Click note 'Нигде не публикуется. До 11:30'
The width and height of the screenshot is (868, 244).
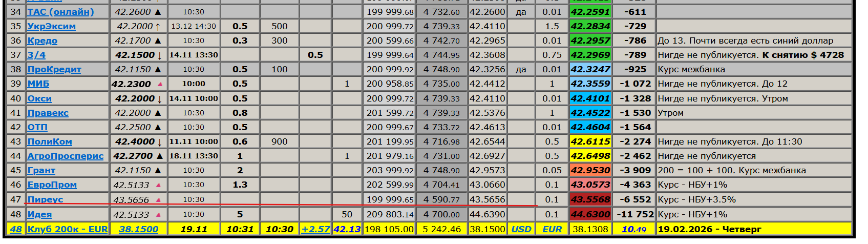730,141
